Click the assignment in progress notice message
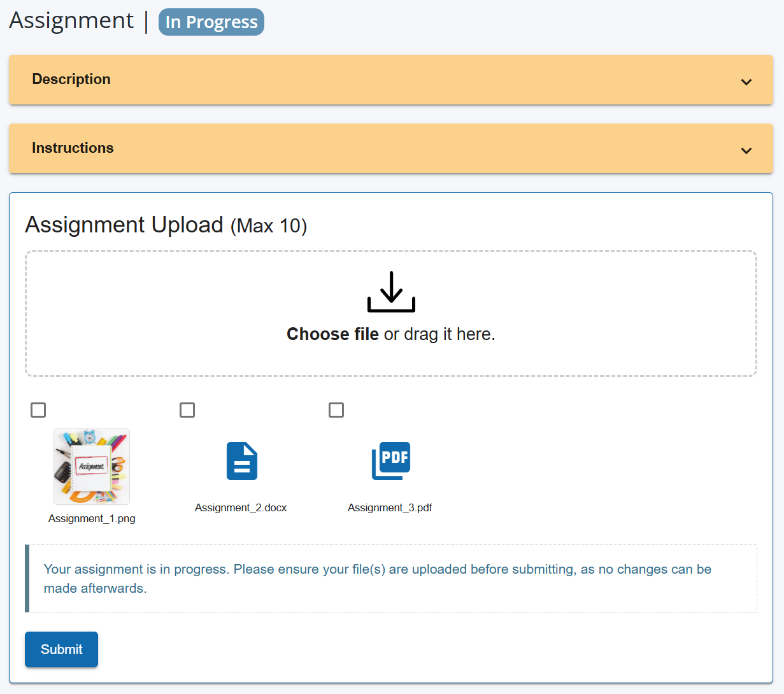The width and height of the screenshot is (784, 694). click(x=377, y=578)
